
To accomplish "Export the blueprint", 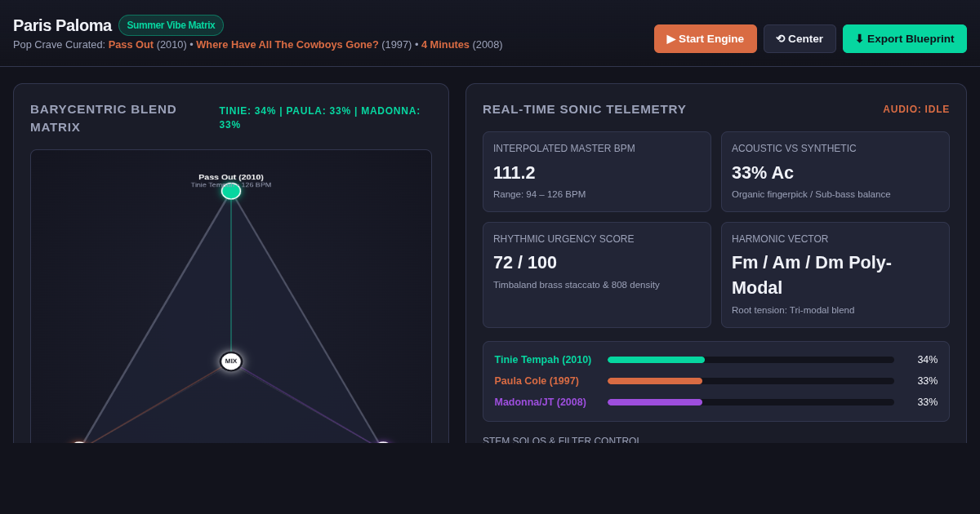I will point(905,38).
